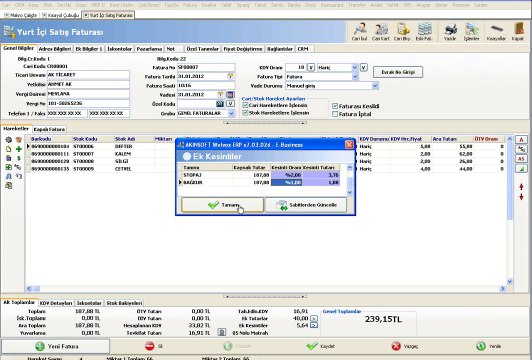The width and height of the screenshot is (532, 360).
Task: Click the Kapat door icon
Action: [x=518, y=31]
